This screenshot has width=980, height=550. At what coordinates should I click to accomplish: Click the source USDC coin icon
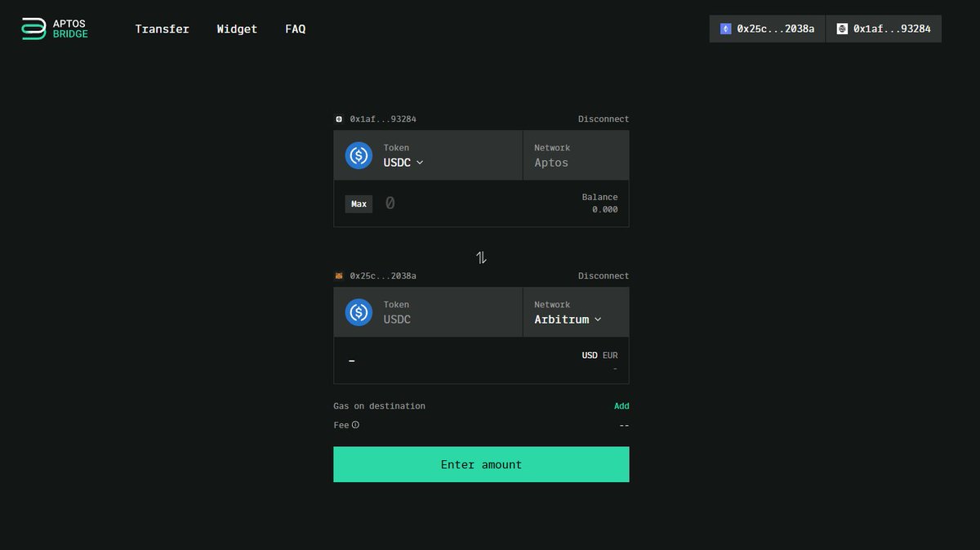[x=359, y=155]
